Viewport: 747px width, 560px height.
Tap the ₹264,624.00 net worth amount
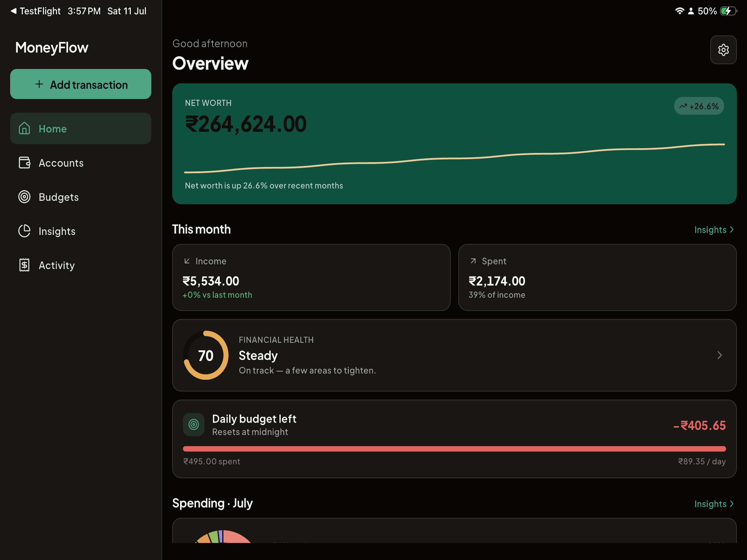246,124
